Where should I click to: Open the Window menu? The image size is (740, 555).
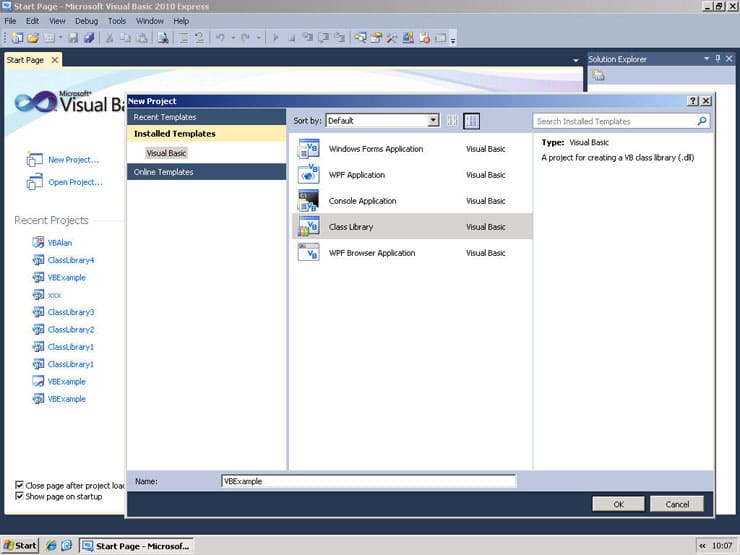point(150,21)
